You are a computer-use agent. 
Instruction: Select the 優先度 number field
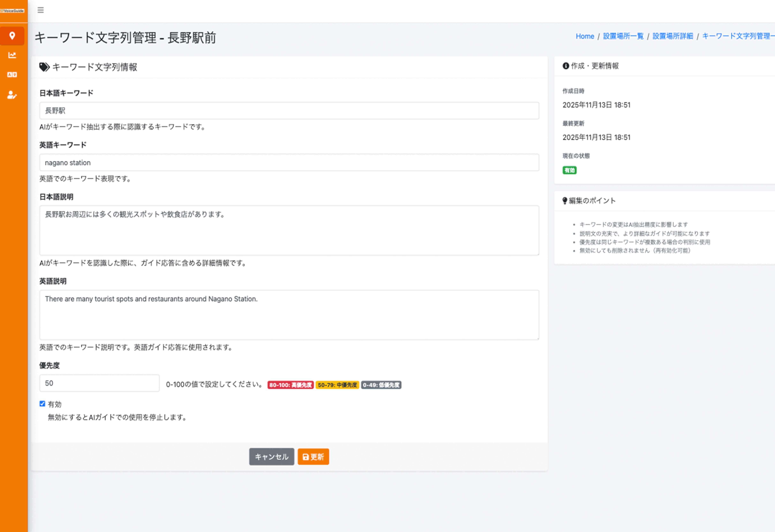tap(99, 383)
